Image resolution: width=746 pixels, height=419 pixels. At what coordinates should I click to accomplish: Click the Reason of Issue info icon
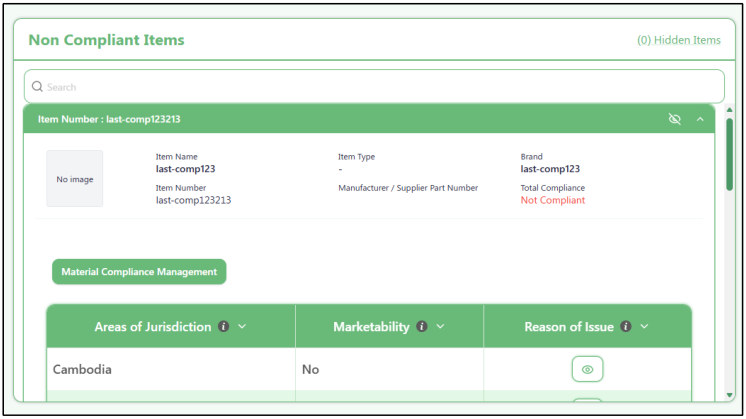coord(626,326)
